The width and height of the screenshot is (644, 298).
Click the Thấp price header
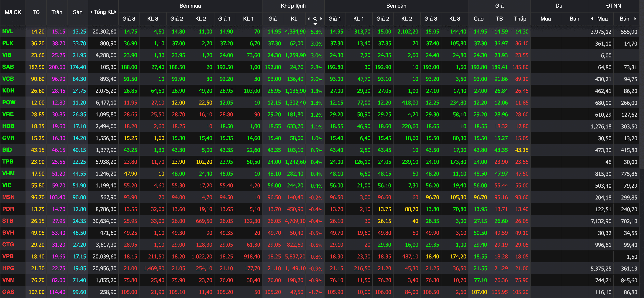520,19
